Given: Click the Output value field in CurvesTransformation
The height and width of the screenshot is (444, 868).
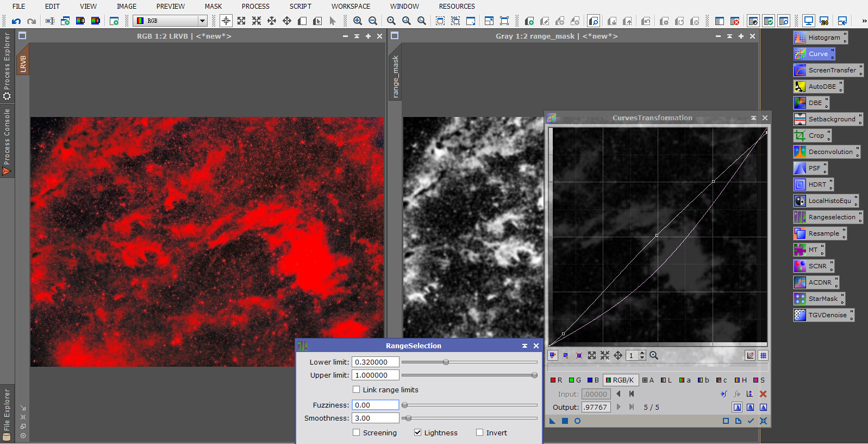Looking at the screenshot, I should click(x=596, y=407).
